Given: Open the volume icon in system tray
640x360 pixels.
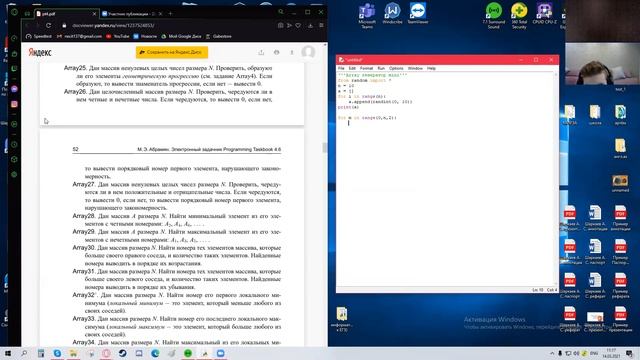Looking at the screenshot, I should point(576,353).
